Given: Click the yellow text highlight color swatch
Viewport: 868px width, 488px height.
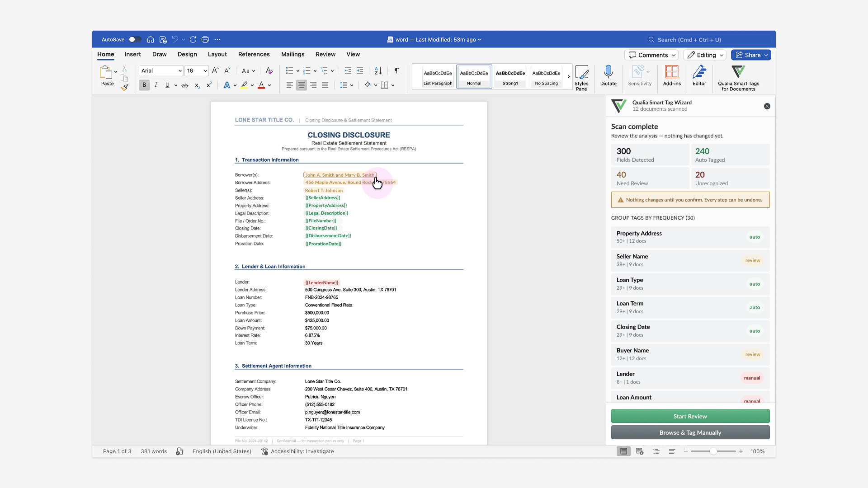Looking at the screenshot, I should coord(244,85).
